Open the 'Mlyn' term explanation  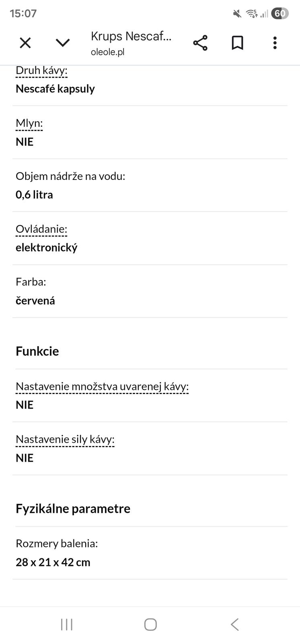click(x=29, y=123)
